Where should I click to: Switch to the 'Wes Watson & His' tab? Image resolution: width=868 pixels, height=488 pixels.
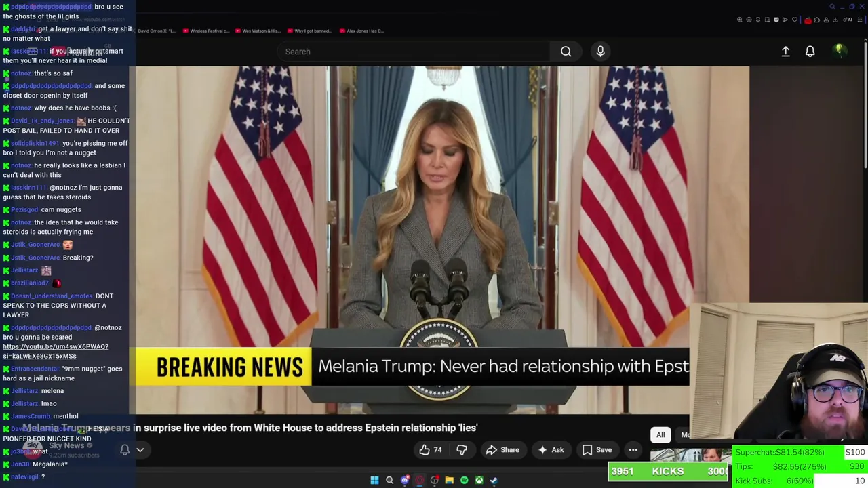point(257,30)
